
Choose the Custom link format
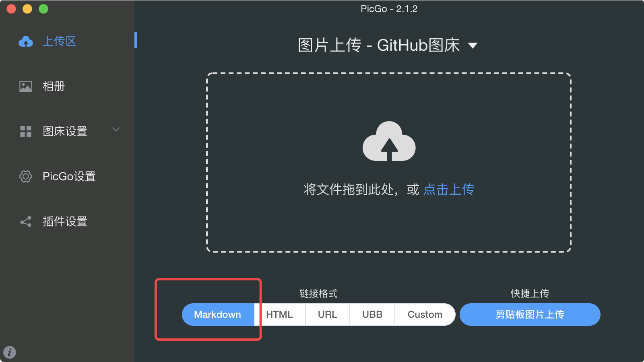425,315
